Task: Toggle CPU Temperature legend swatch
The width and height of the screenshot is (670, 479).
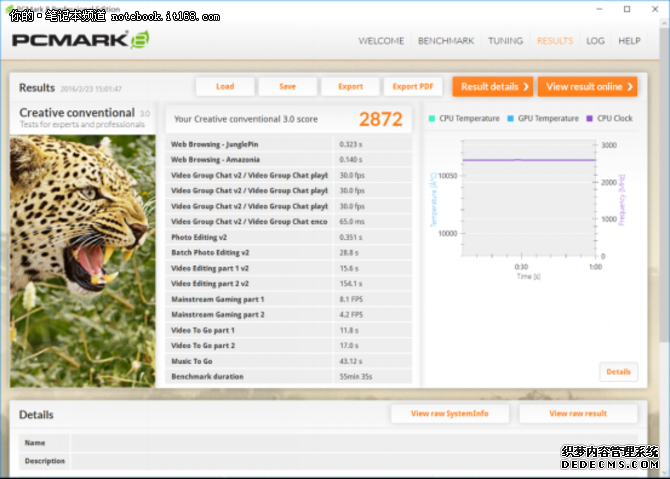Action: point(432,119)
